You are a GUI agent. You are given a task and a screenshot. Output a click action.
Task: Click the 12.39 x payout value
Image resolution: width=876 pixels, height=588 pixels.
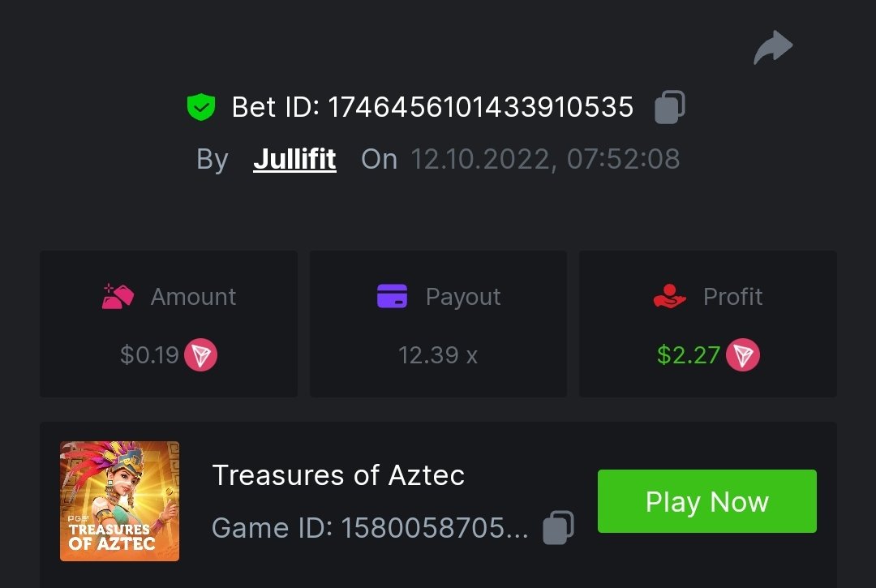click(x=438, y=355)
